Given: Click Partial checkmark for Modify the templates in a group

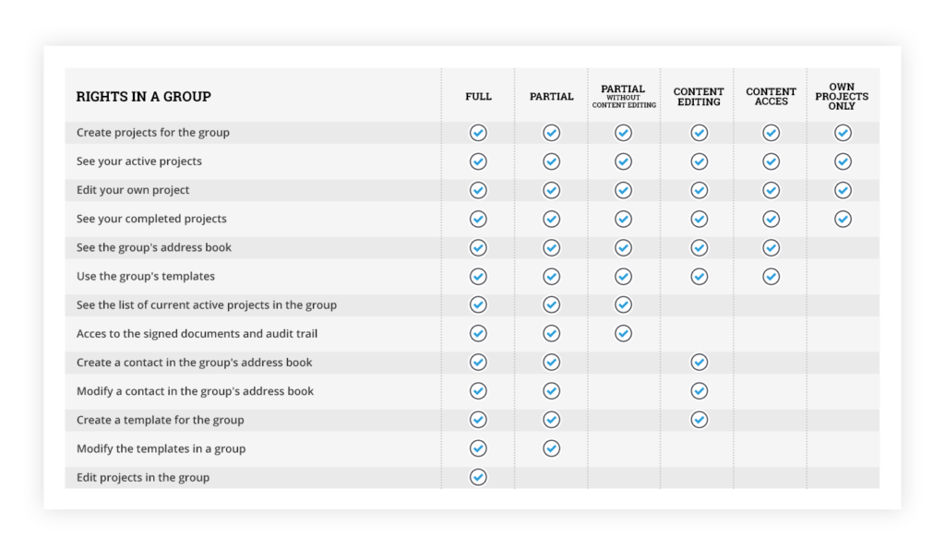Looking at the screenshot, I should (551, 448).
